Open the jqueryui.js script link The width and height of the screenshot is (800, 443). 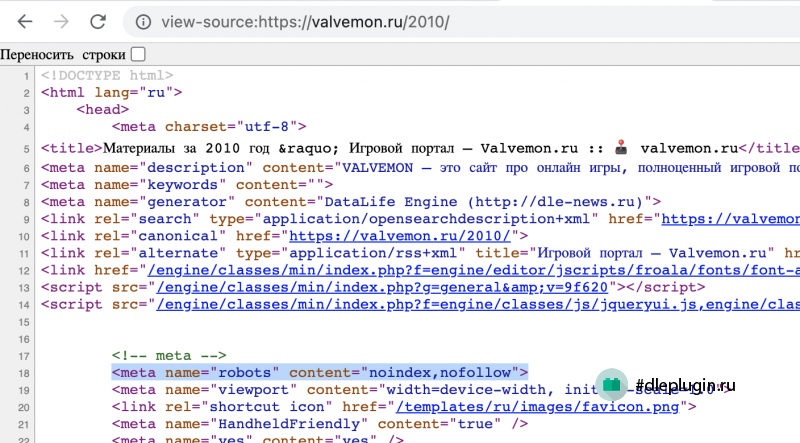coord(478,304)
